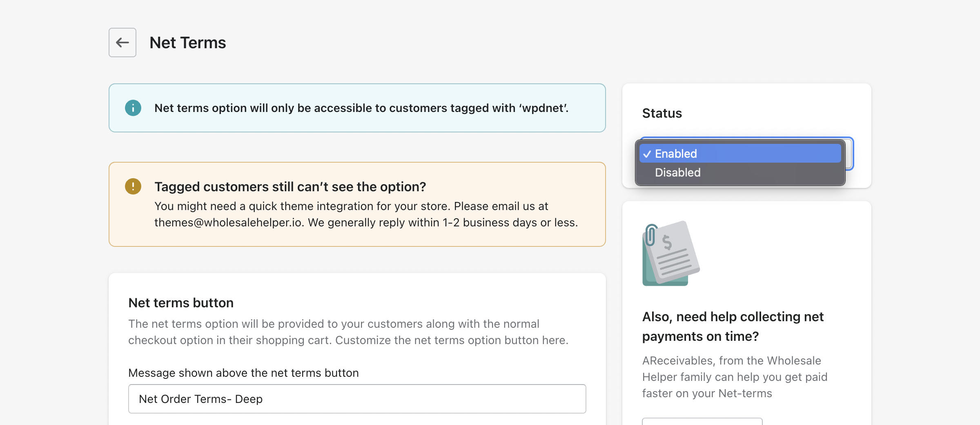The image size is (980, 425).
Task: Click 'Message shown above the net terms button' label
Action: click(x=243, y=373)
